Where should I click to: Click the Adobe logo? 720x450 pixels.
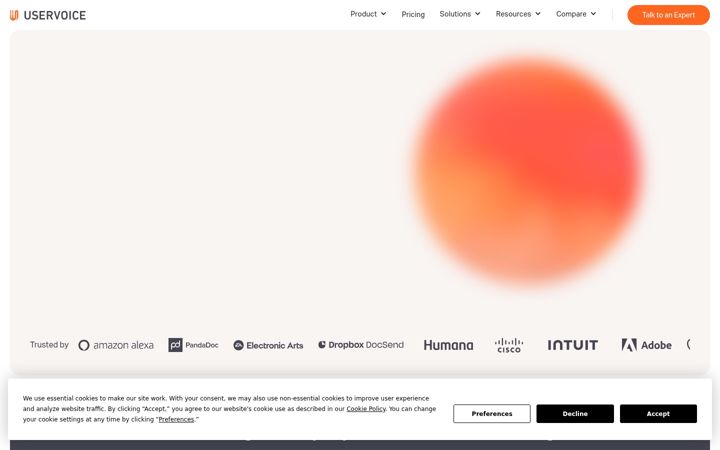click(646, 345)
